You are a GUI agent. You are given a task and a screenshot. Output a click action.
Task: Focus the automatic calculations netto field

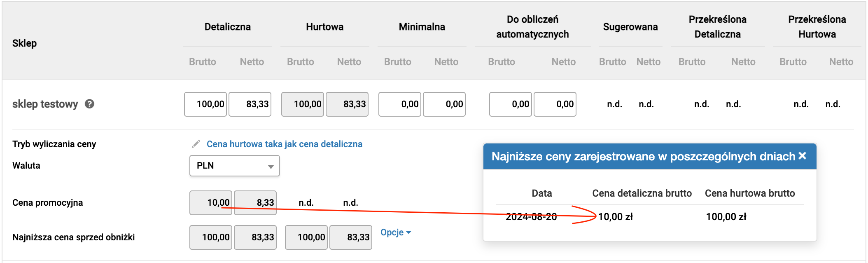coord(555,104)
